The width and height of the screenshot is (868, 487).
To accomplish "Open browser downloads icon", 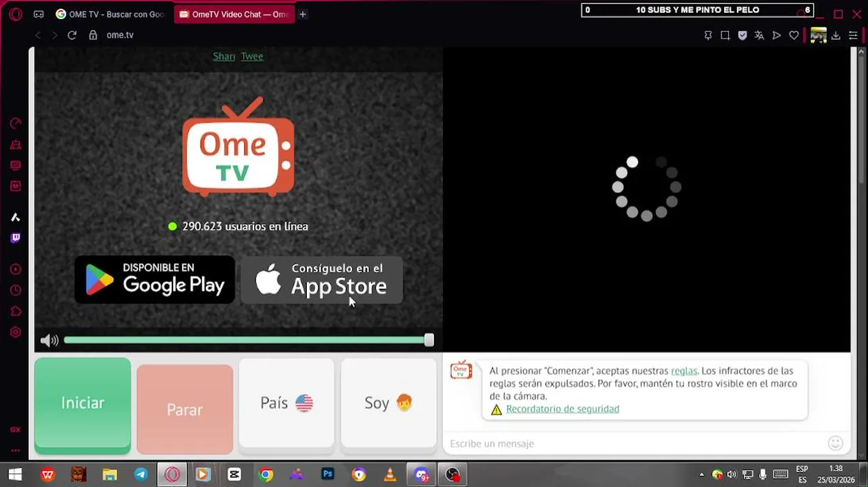I will (x=836, y=35).
